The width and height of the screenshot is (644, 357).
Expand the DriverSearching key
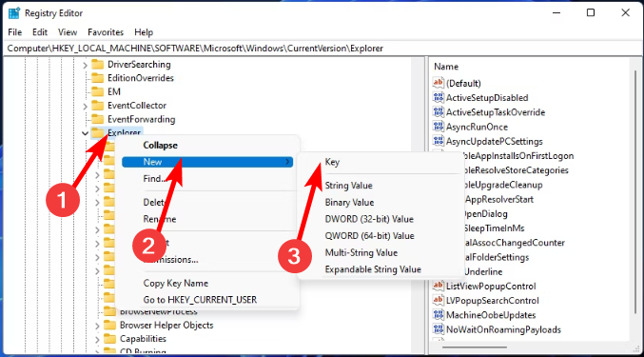(85, 65)
